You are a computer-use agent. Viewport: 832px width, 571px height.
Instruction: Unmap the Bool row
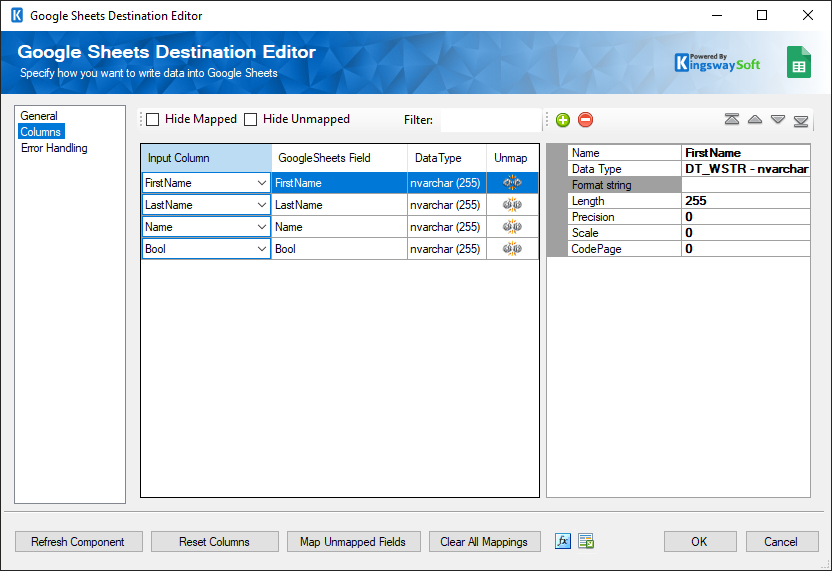512,249
